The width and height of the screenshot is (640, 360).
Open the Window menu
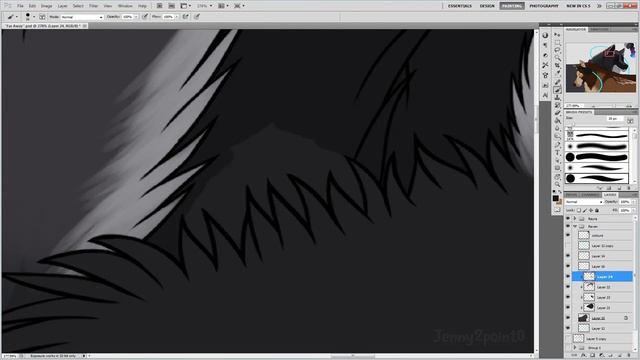click(125, 6)
